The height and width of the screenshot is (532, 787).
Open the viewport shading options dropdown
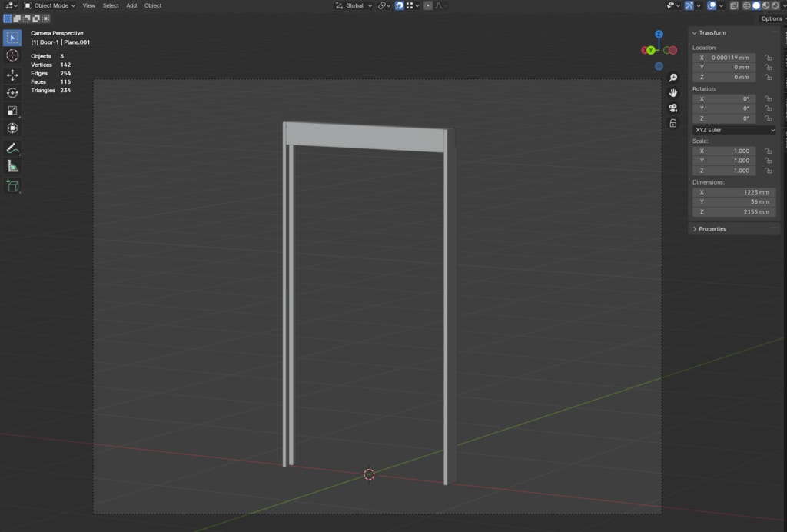point(784,5)
